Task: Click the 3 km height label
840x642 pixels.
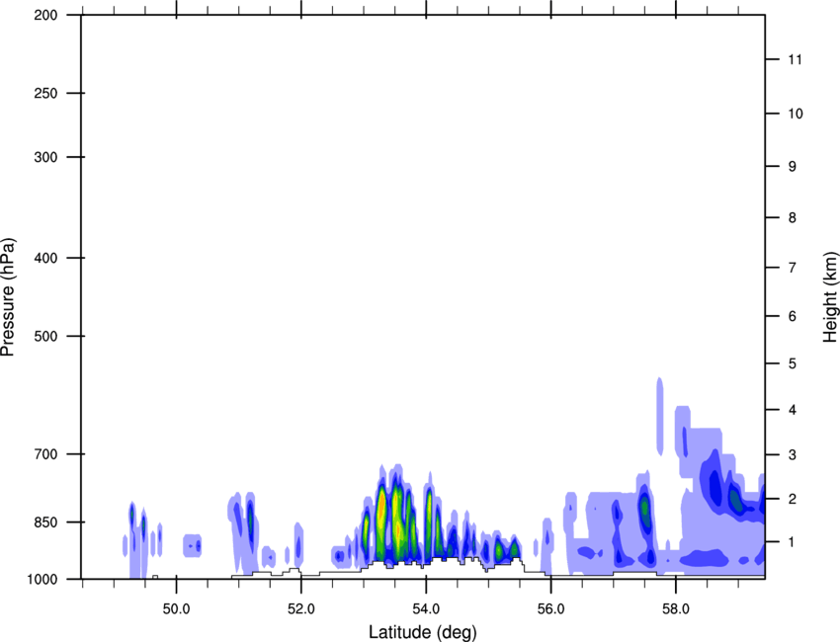Action: click(793, 455)
